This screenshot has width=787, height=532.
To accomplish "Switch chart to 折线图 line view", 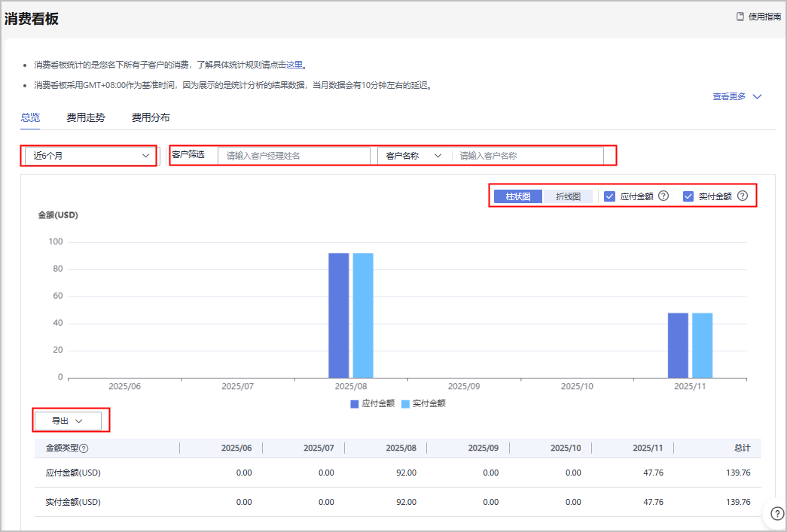I will click(x=568, y=196).
